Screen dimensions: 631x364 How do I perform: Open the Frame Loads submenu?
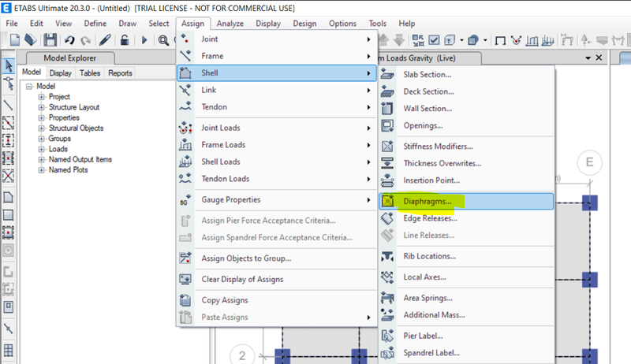277,145
